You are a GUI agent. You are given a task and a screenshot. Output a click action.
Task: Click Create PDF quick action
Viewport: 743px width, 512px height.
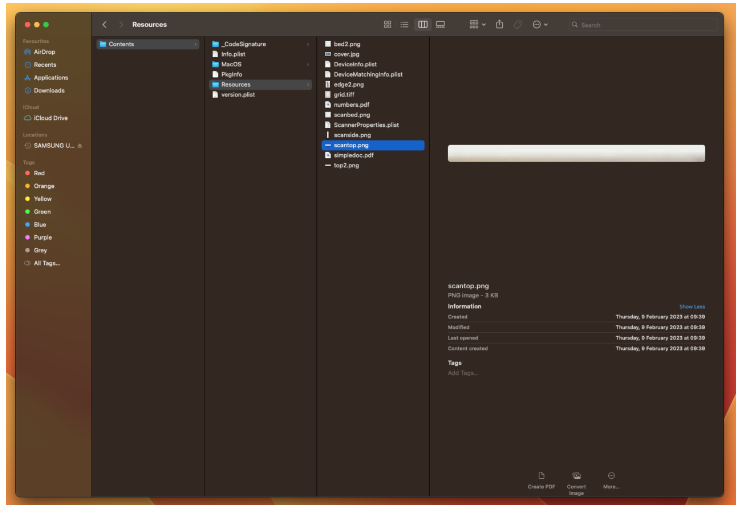click(541, 480)
